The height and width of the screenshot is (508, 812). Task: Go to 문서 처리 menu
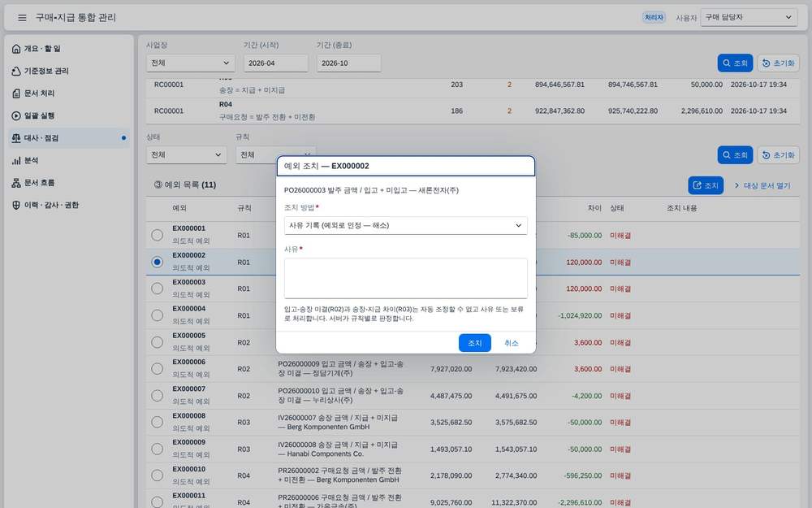click(67, 93)
